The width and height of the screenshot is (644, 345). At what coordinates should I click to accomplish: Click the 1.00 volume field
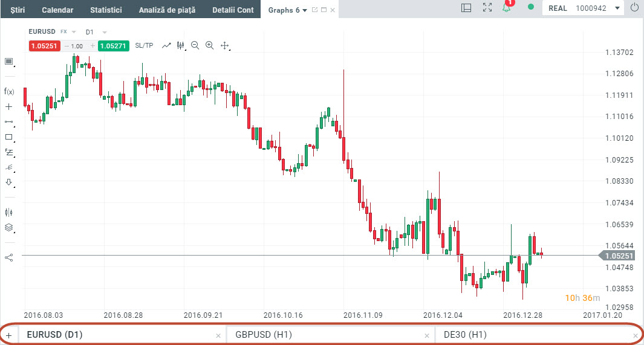[x=77, y=47]
